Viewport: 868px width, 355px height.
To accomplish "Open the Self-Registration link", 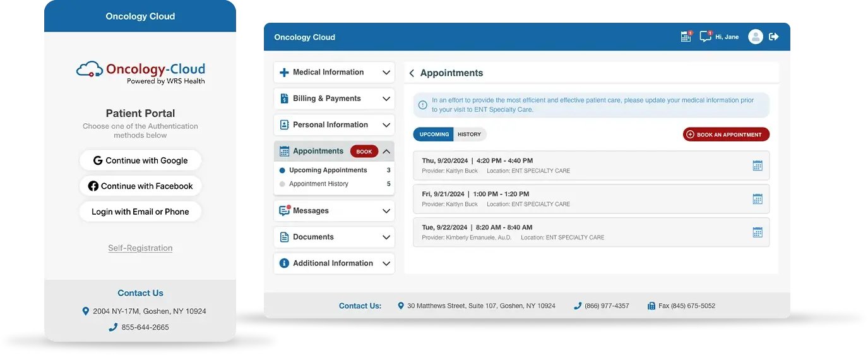I will coord(140,248).
